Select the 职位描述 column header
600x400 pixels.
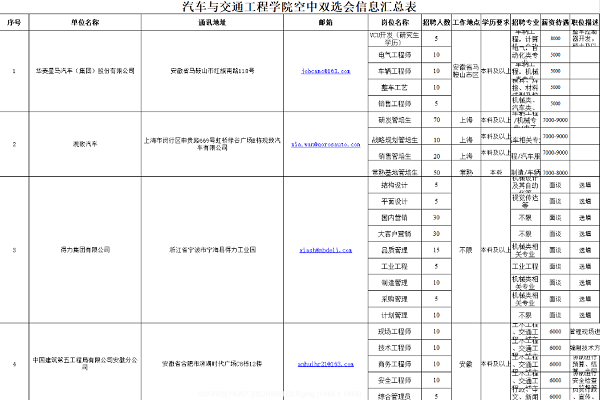[x=585, y=22]
